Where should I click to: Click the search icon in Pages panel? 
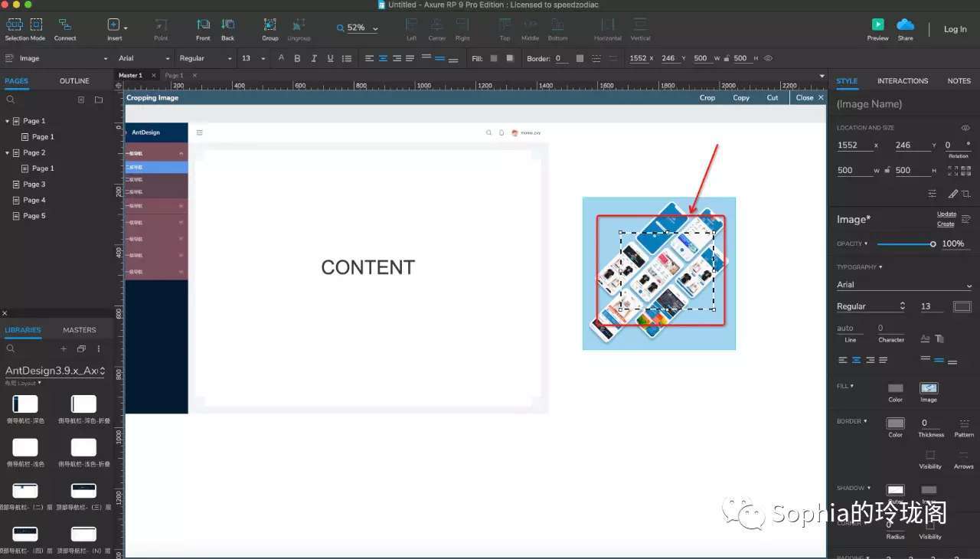click(x=11, y=100)
